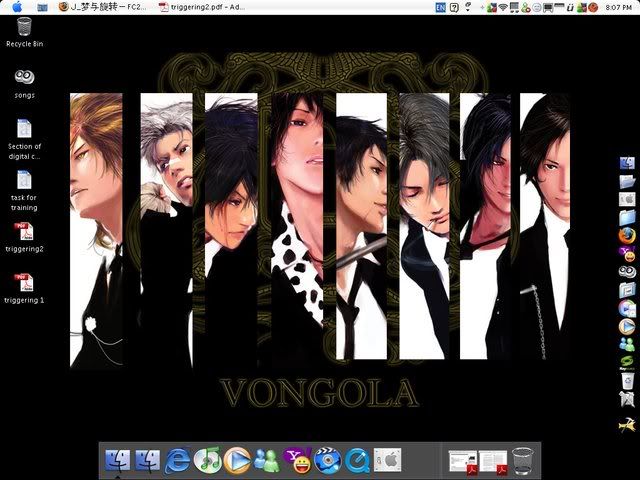Open the Apple logo menu
Image resolution: width=640 pixels, height=480 pixels.
[x=17, y=7]
